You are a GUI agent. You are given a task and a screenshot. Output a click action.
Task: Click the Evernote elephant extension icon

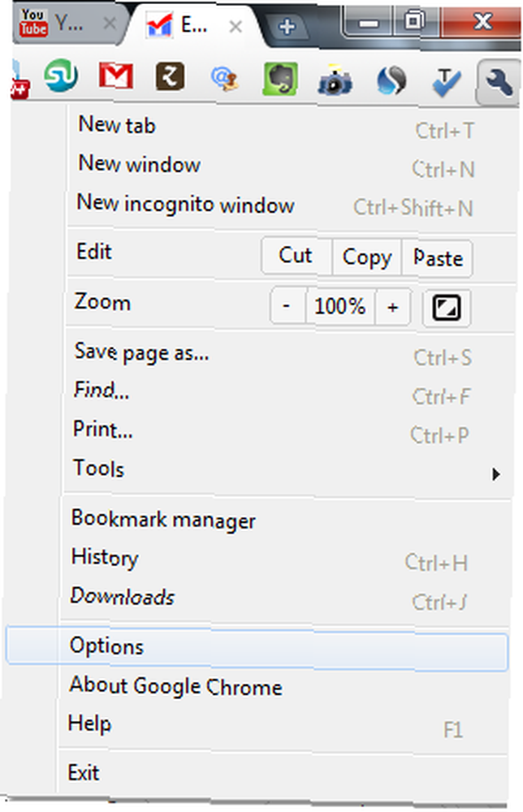click(280, 79)
